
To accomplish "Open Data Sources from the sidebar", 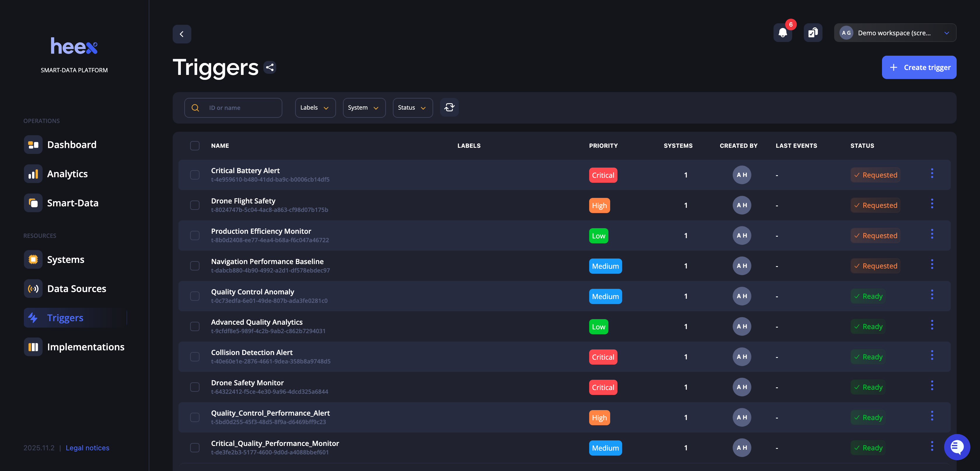I will pyautogui.click(x=76, y=289).
